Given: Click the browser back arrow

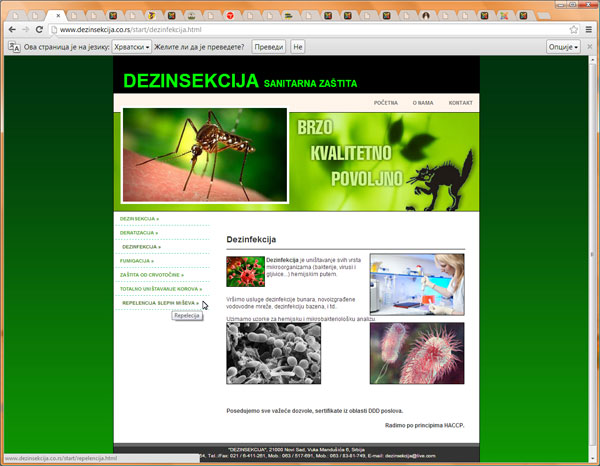Looking at the screenshot, I should [10, 30].
